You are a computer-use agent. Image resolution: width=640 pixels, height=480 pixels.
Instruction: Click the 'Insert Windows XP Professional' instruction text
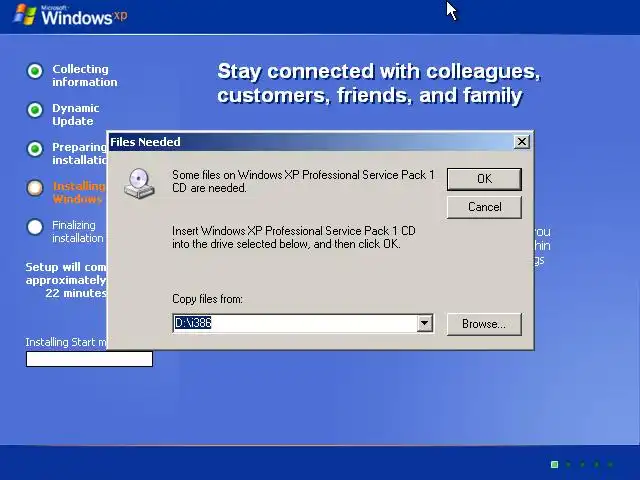click(294, 237)
